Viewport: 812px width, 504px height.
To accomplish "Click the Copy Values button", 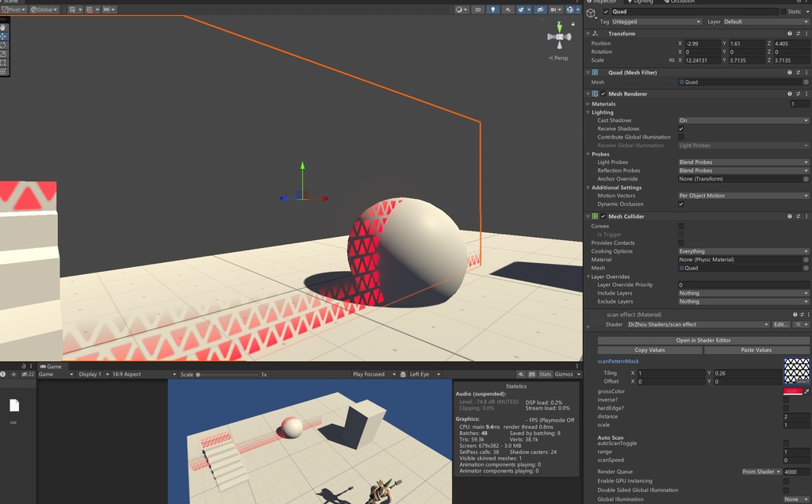I will click(x=650, y=349).
